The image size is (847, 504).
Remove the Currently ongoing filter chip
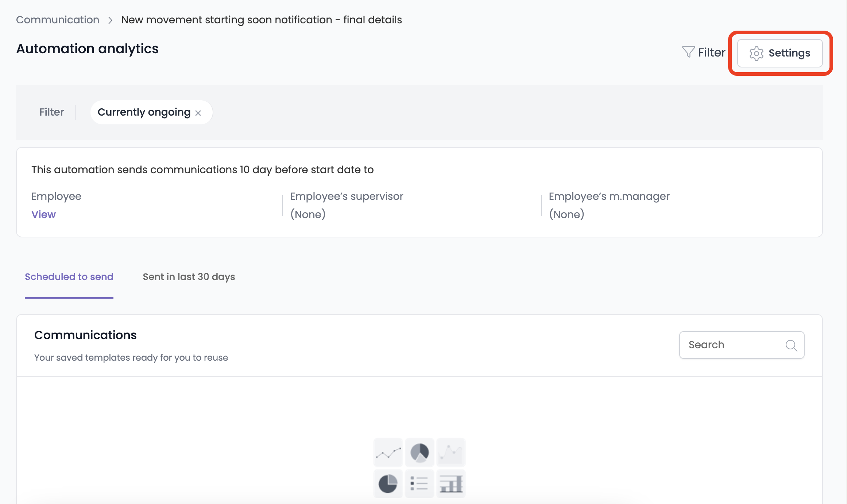(198, 113)
